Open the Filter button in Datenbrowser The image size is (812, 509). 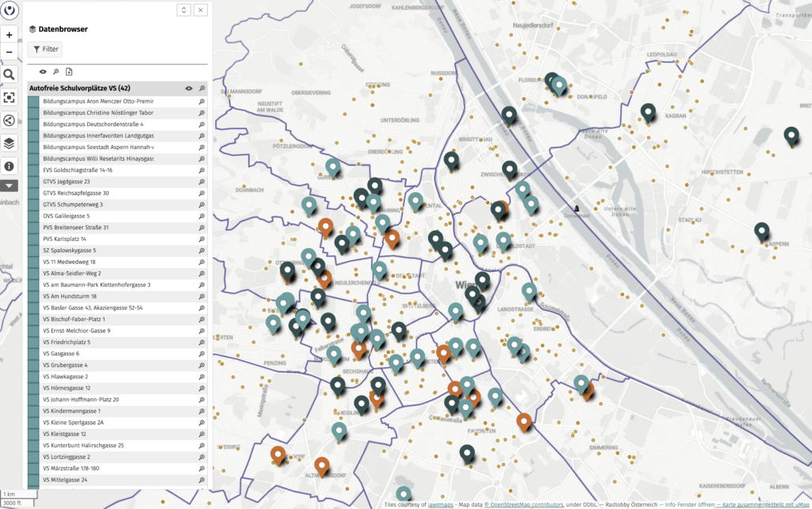click(45, 49)
